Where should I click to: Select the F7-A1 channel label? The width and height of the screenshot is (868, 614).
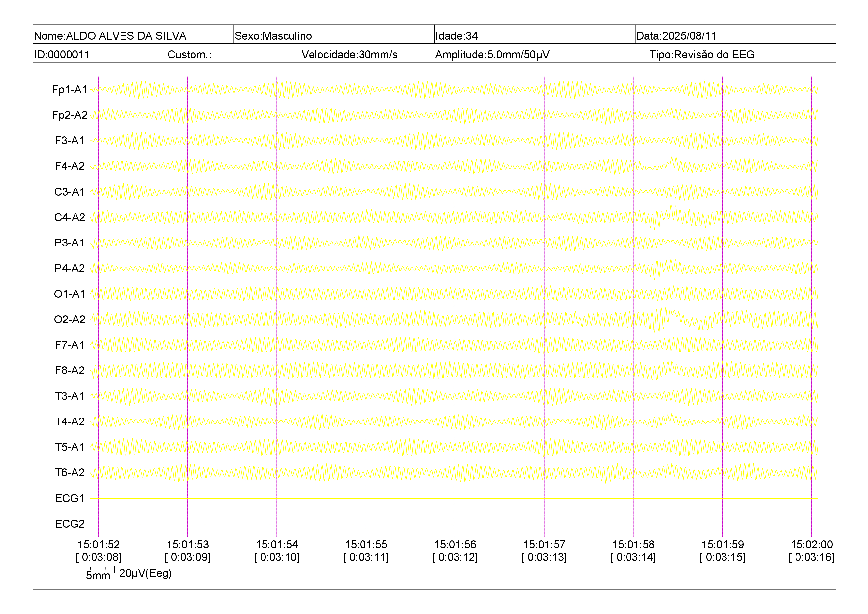pyautogui.click(x=70, y=345)
